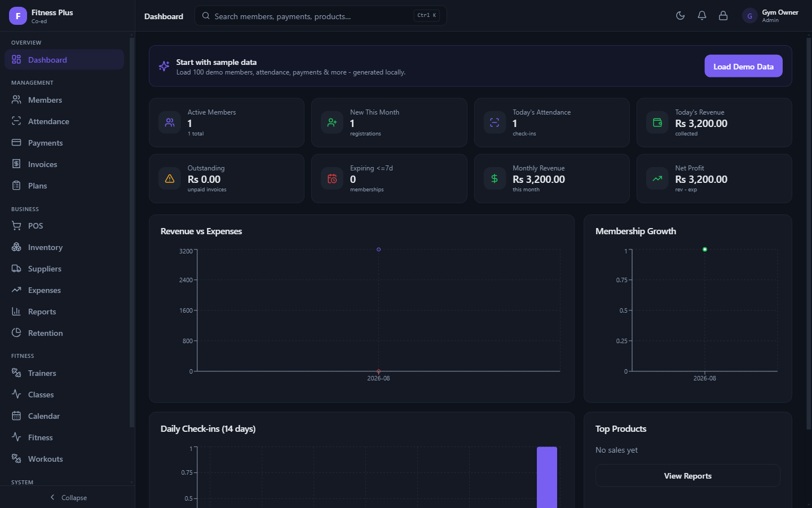Click the POS shopping cart icon
Viewport: 812px width, 508px height.
[16, 225]
